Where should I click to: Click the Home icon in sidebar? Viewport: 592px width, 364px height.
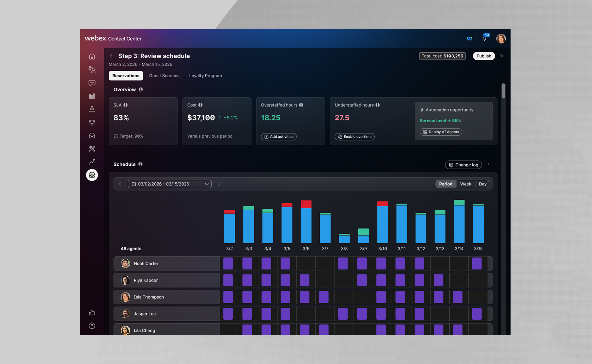pyautogui.click(x=92, y=57)
